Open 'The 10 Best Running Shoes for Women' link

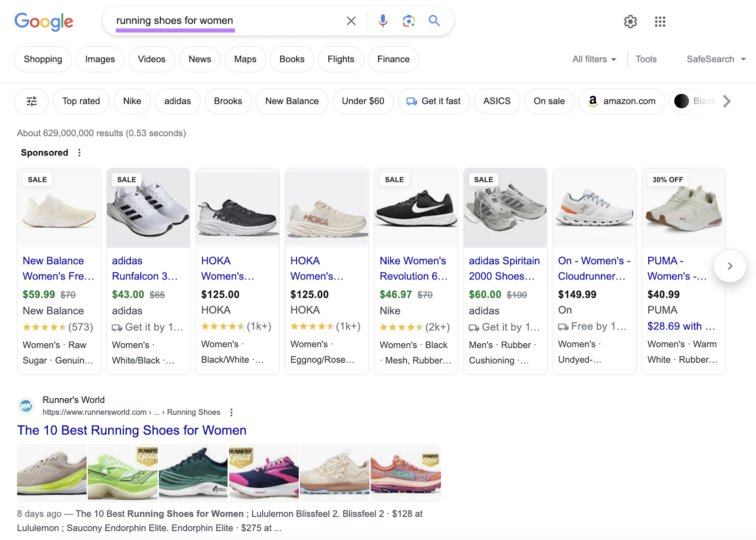tap(132, 430)
